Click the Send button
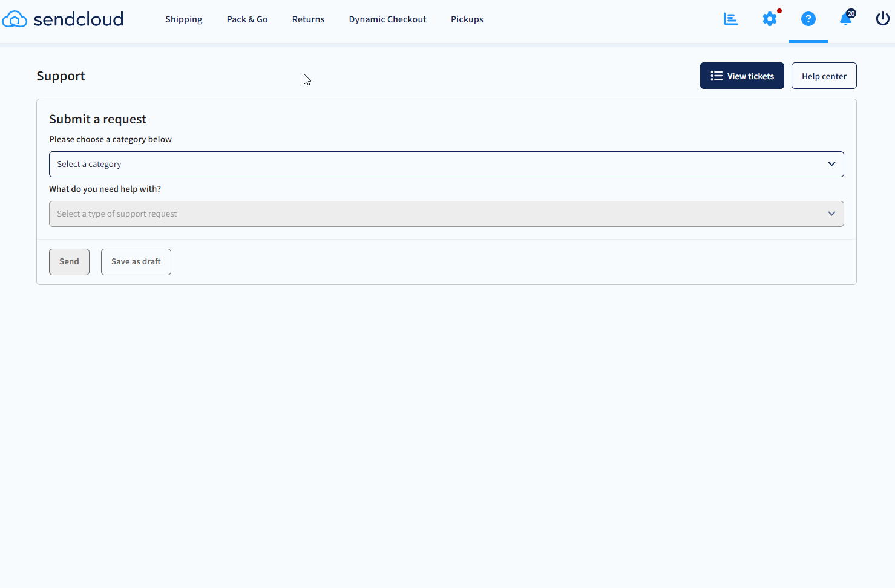The height and width of the screenshot is (588, 895). coord(69,262)
